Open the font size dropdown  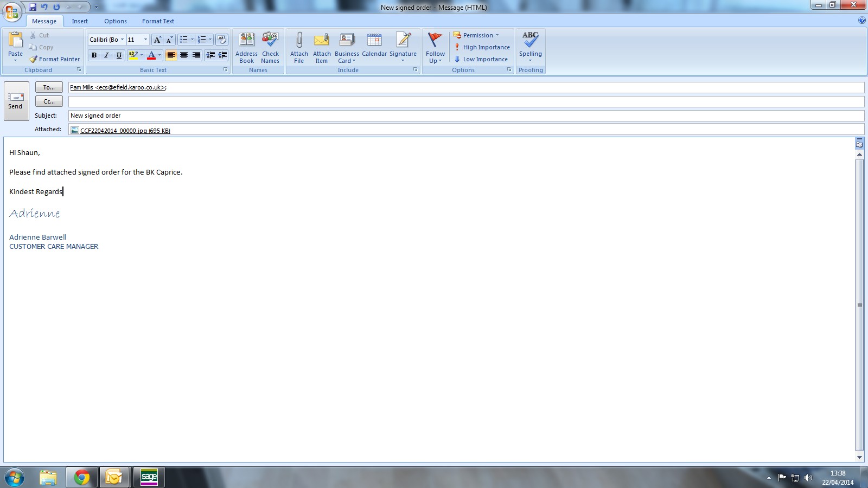click(x=145, y=40)
